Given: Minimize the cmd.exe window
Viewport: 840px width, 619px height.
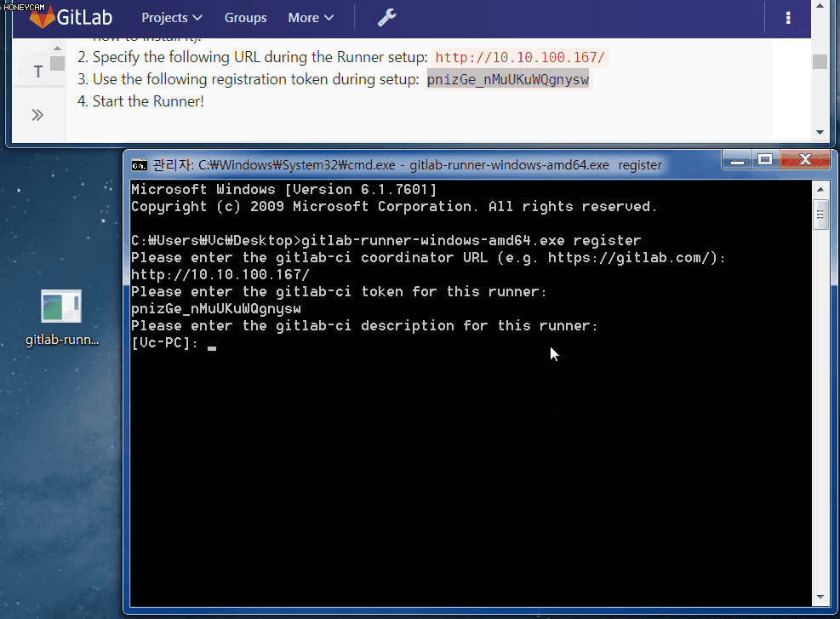Looking at the screenshot, I should (x=737, y=160).
